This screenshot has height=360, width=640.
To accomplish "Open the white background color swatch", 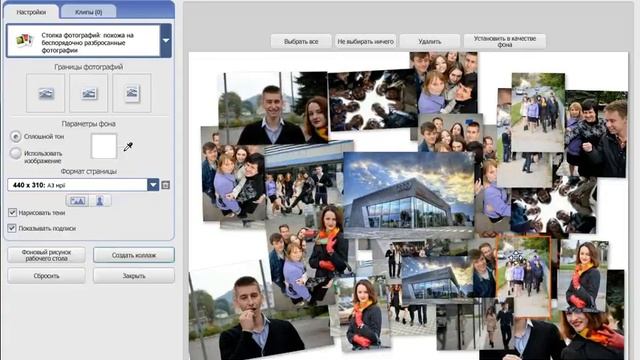I will click(104, 146).
